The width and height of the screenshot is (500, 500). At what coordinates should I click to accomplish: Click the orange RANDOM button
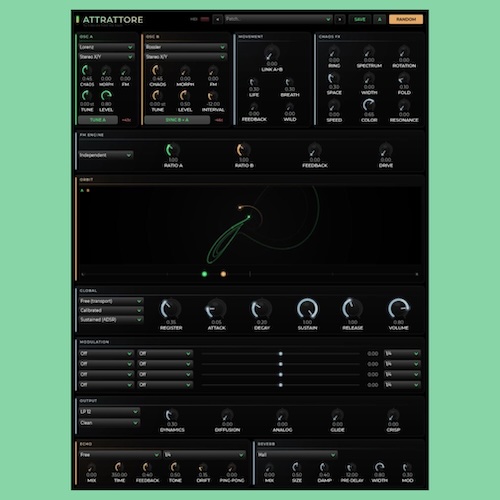[x=406, y=19]
